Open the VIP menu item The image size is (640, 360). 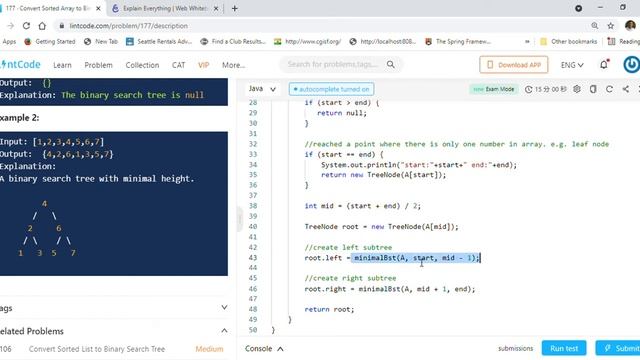(203, 65)
